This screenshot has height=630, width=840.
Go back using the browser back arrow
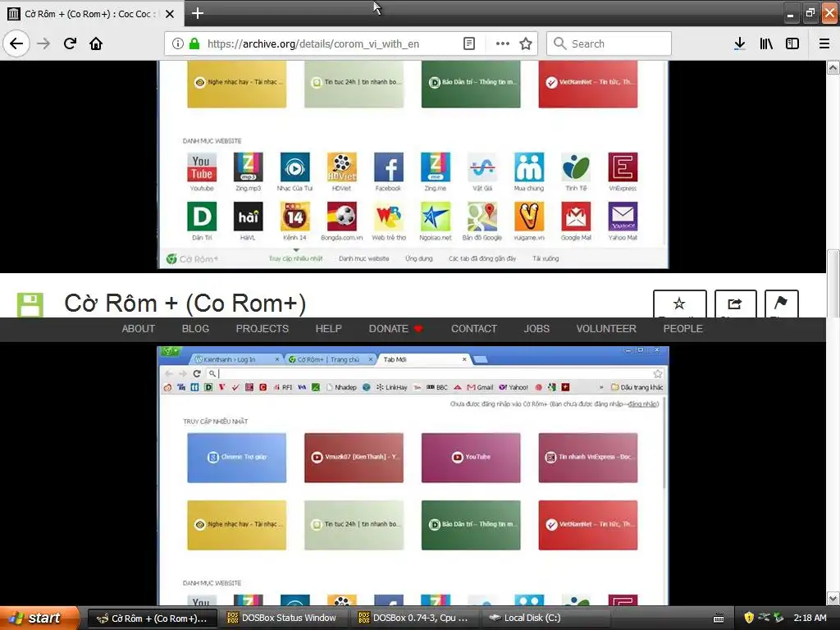tap(16, 43)
